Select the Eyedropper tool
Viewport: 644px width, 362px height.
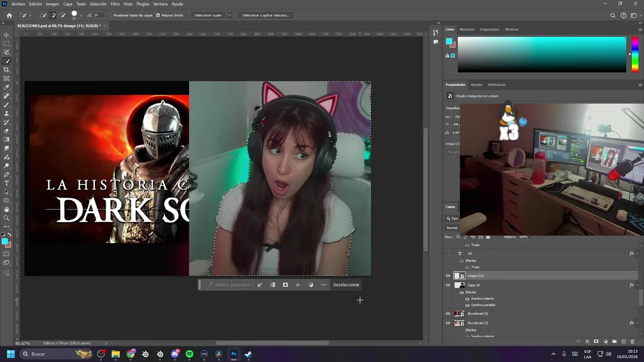tap(7, 87)
